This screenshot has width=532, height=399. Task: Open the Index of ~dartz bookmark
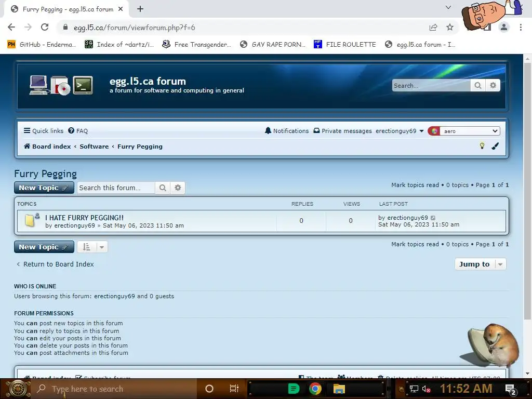tap(119, 45)
